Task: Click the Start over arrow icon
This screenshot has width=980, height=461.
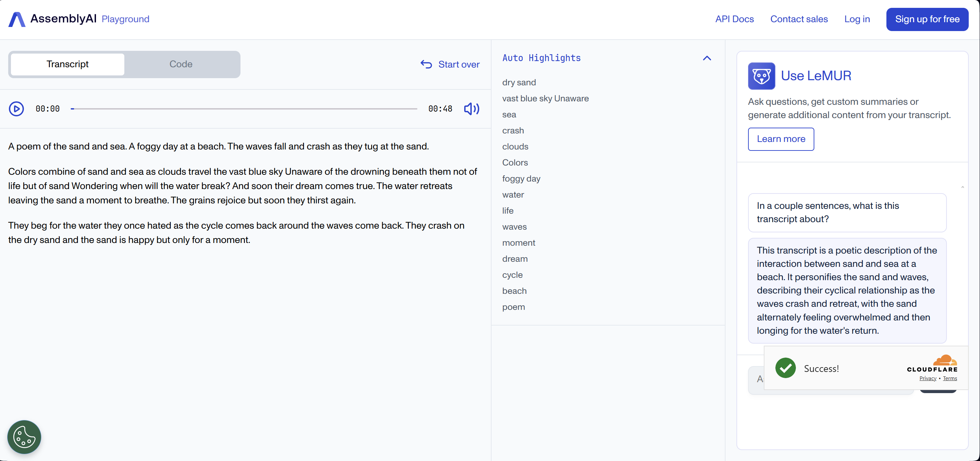Action: [x=426, y=64]
